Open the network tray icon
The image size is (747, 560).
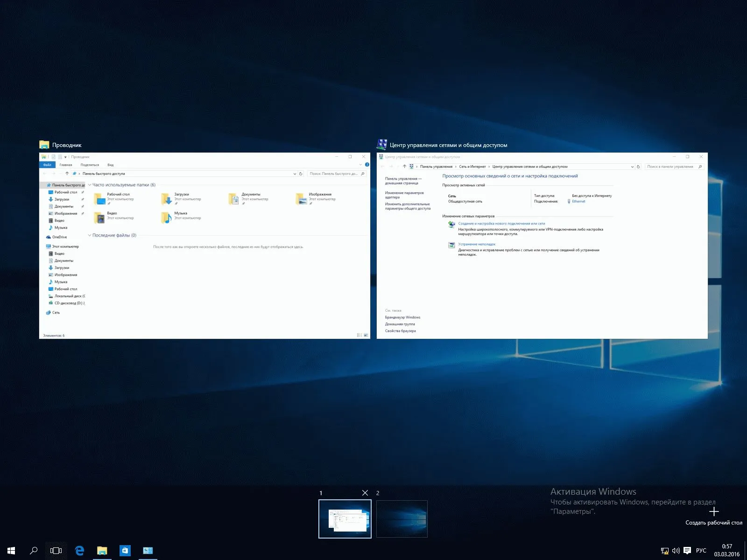665,551
